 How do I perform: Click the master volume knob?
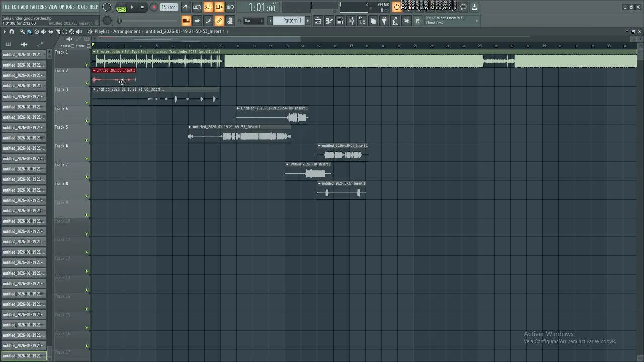(x=107, y=7)
